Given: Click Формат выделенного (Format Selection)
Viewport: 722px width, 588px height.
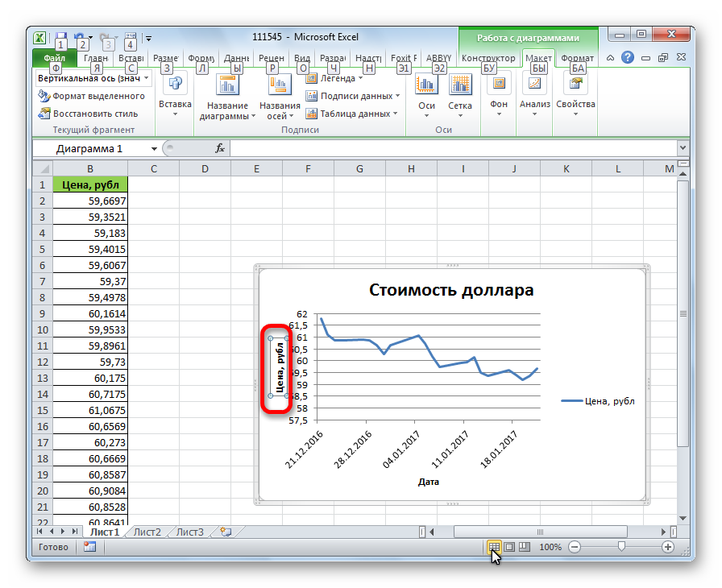Looking at the screenshot, I should 91,96.
